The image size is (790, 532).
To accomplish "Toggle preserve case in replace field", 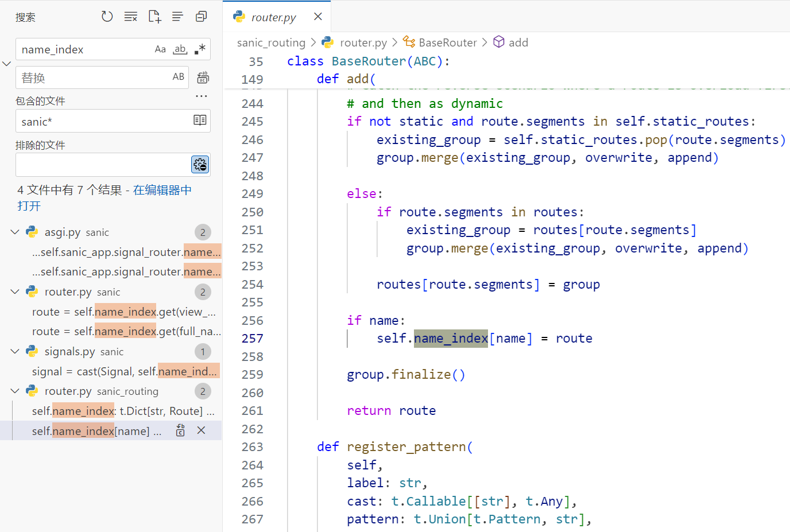I will pos(179,77).
